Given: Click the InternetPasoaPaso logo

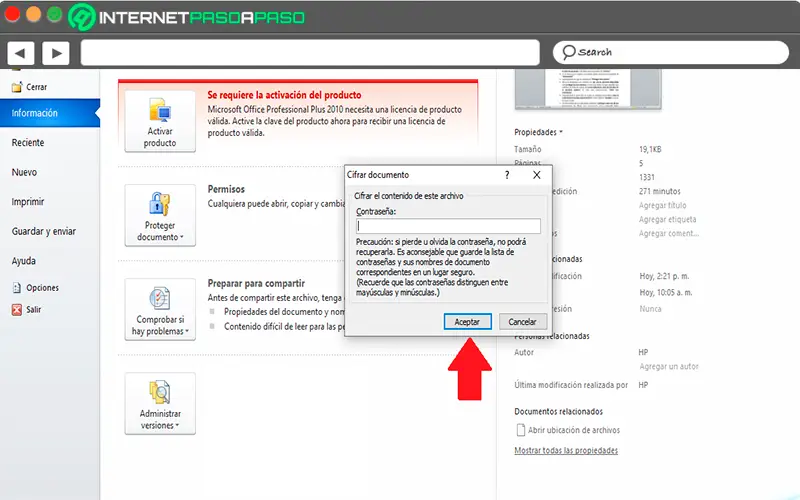Looking at the screenshot, I should [x=187, y=17].
